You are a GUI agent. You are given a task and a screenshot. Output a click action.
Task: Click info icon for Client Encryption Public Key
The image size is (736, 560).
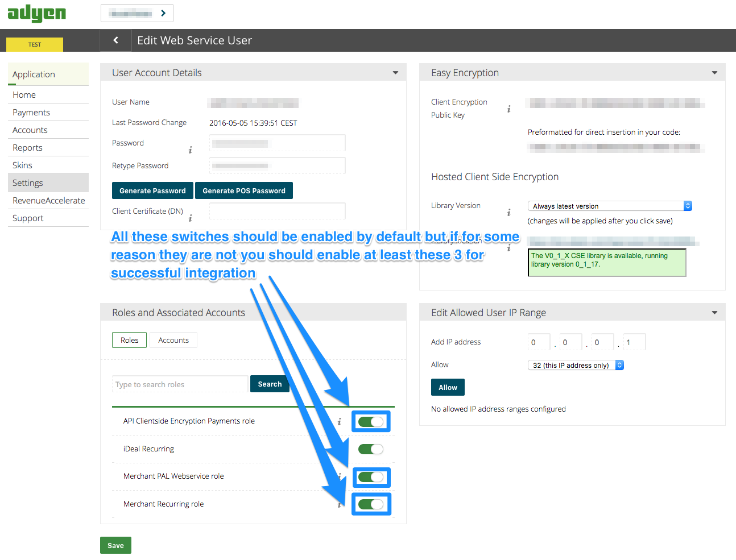pos(508,109)
